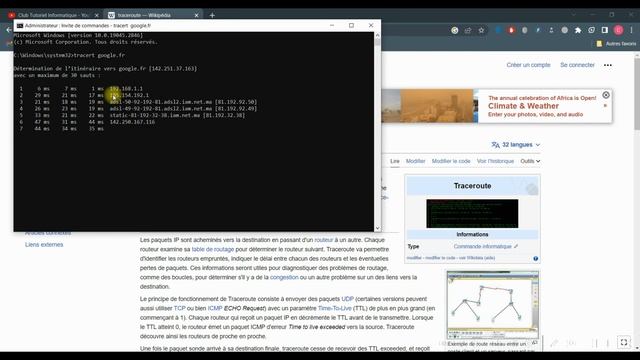Maximize the command prompt window
This screenshot has width=640, height=360.
351,25
